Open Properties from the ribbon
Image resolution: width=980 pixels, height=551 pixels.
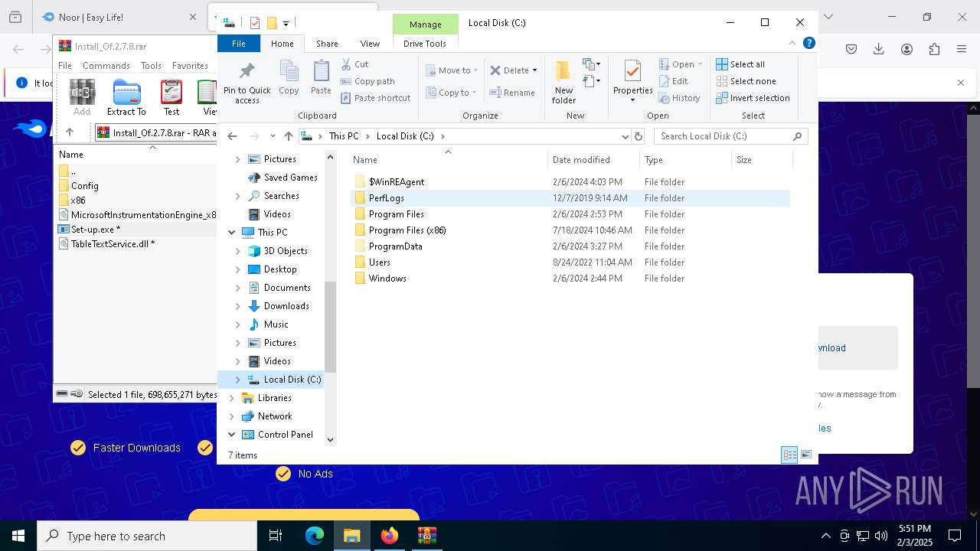click(x=632, y=81)
